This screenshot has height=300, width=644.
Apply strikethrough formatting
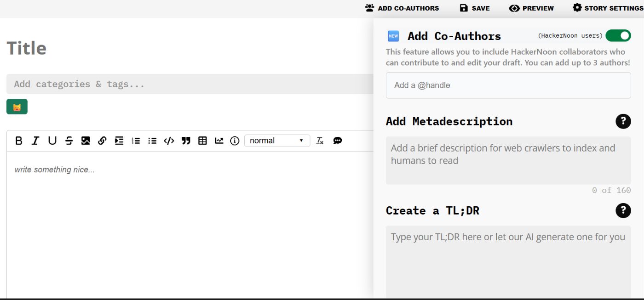[69, 141]
